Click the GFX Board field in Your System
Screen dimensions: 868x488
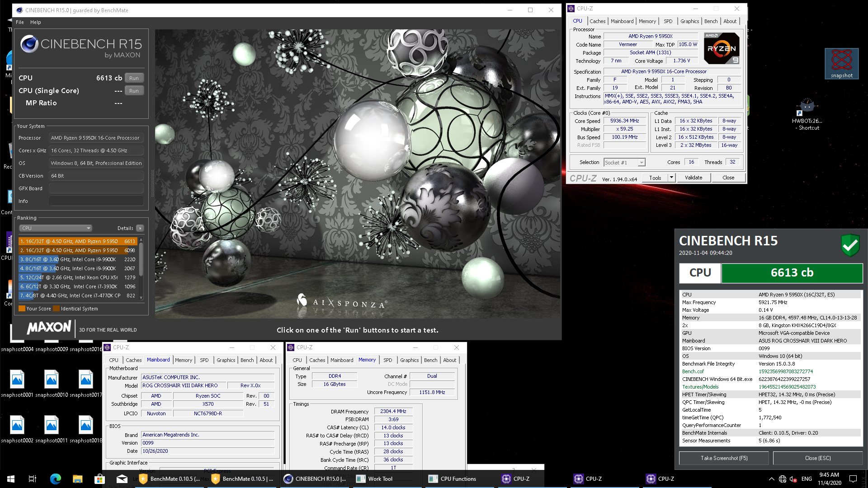[96, 188]
